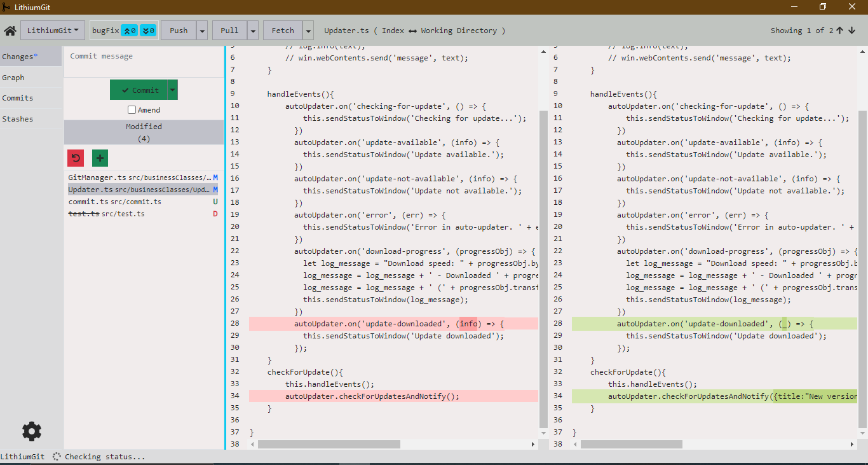
Task: Go to previous diff with up arrow
Action: tap(839, 31)
